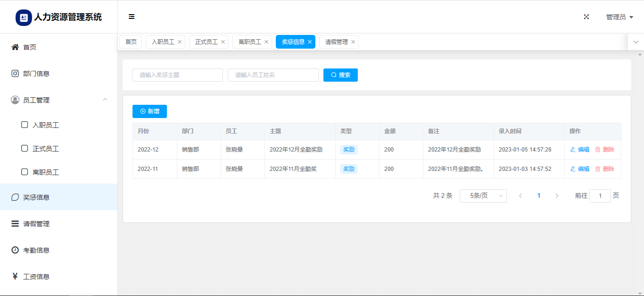Open the 管理员 user dropdown

click(619, 17)
